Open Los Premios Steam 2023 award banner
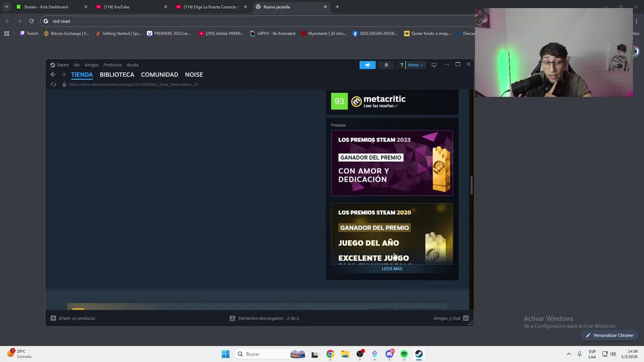644x362 pixels. pos(392,163)
